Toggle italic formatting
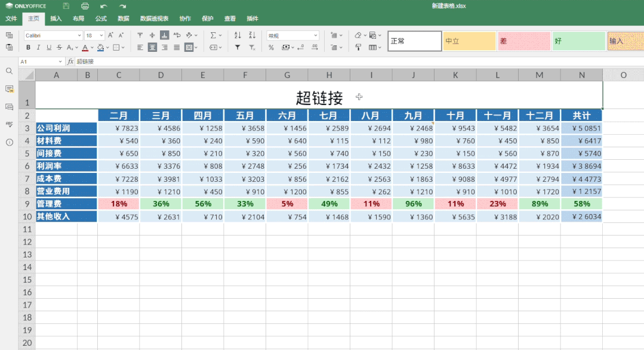The width and height of the screenshot is (644, 350). 39,48
